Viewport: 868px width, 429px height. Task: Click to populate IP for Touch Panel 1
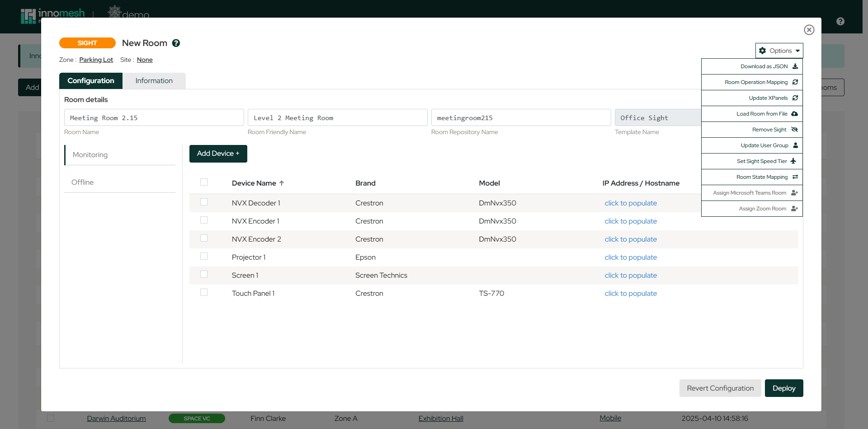(631, 294)
